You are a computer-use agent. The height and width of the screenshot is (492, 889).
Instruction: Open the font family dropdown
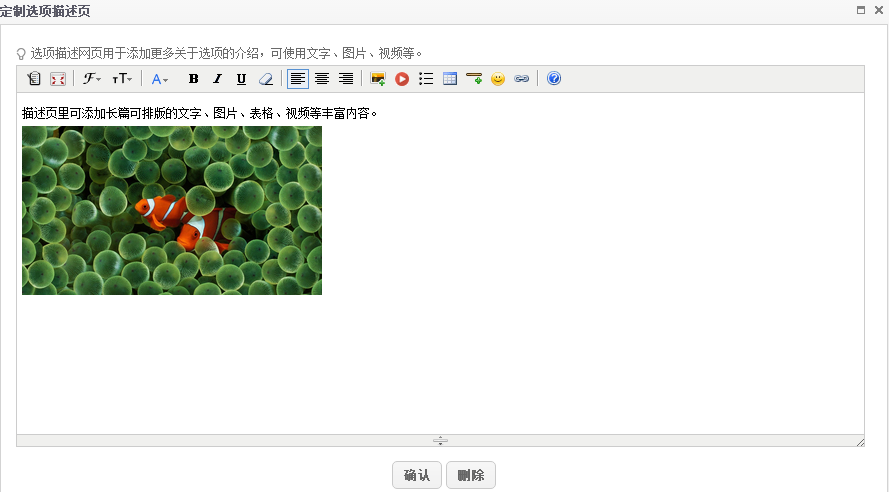[x=91, y=79]
